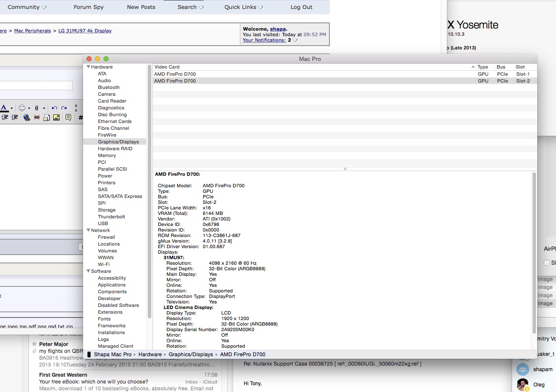Click the sidebar vertical scrollbar

tap(150, 192)
